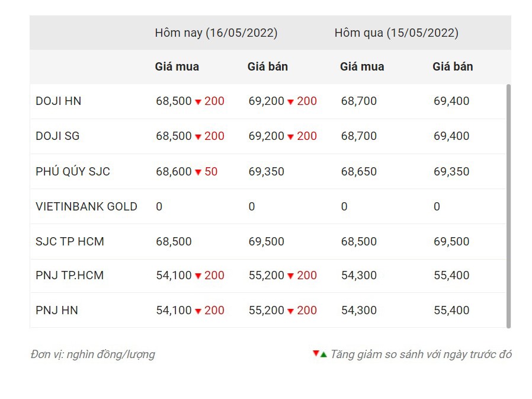Click PHÚ QUÝ SJC sell price 69,350 today
The width and height of the screenshot is (532, 399).
[267, 171]
